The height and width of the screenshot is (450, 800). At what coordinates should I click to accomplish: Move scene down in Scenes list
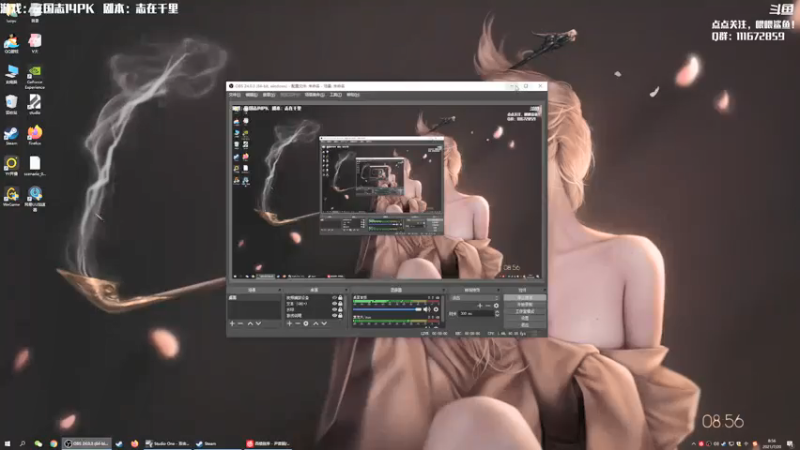click(x=258, y=323)
